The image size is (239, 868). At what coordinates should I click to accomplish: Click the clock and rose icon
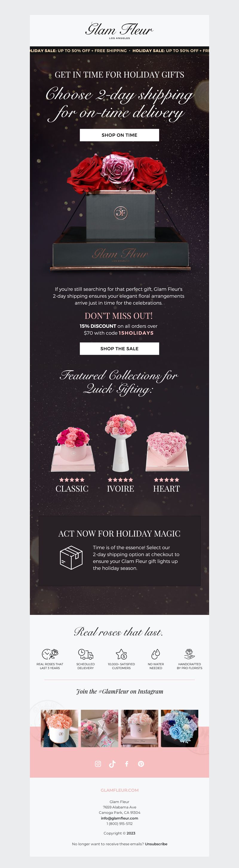(x=50, y=653)
